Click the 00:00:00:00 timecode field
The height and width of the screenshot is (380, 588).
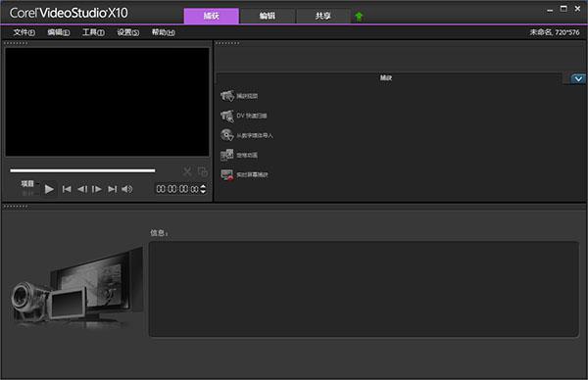[177, 189]
